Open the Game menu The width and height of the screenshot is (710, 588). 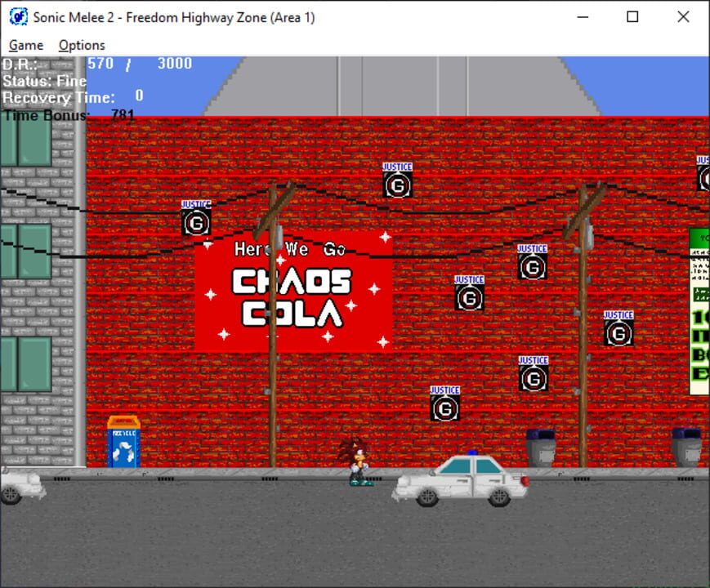(x=26, y=45)
